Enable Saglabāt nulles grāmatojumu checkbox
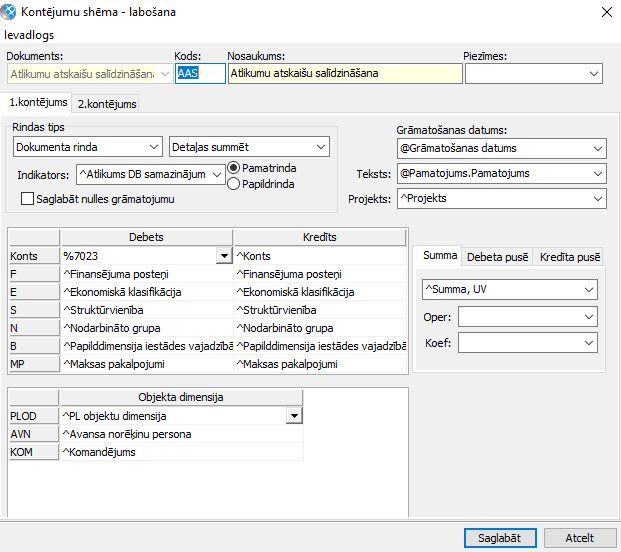The image size is (621, 552). (27, 199)
